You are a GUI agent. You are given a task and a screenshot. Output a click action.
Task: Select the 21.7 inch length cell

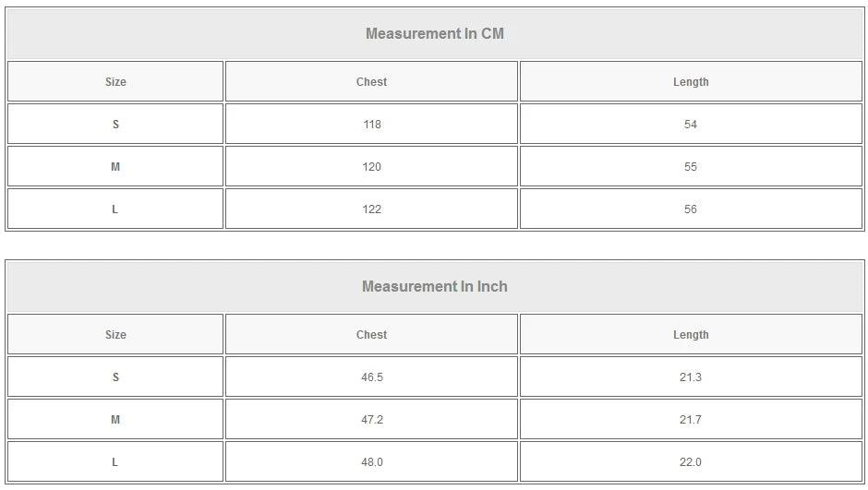click(x=691, y=420)
